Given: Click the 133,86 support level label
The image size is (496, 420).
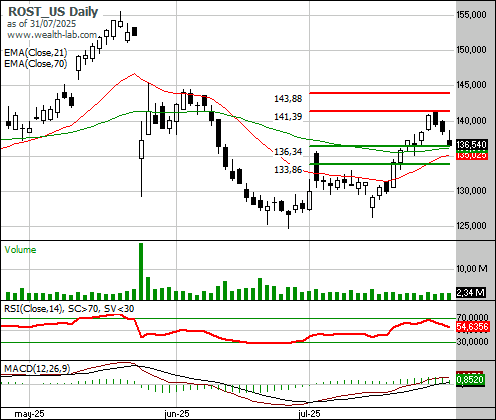Looking at the screenshot, I should point(288,170).
